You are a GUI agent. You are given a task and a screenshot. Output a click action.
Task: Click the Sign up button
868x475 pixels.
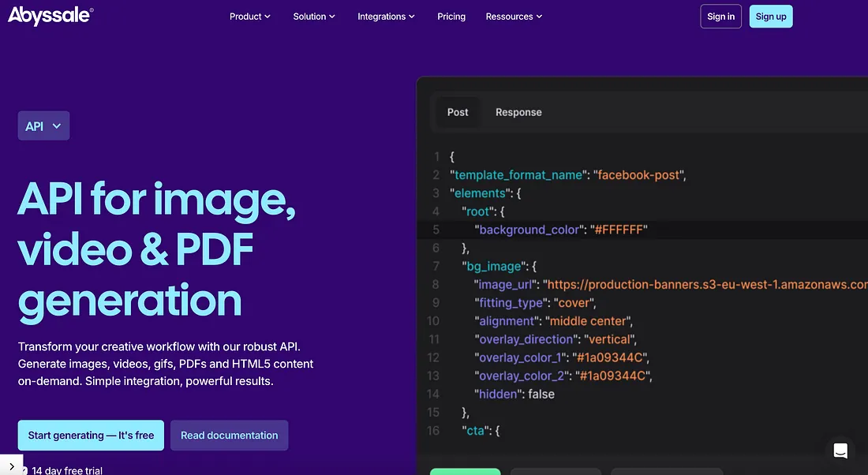[x=771, y=17]
